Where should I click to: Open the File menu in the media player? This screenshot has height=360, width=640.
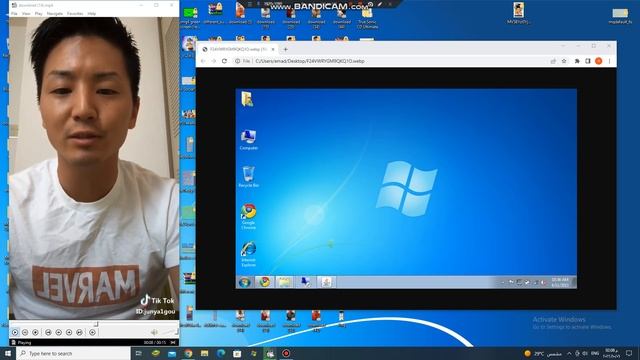click(x=14, y=13)
